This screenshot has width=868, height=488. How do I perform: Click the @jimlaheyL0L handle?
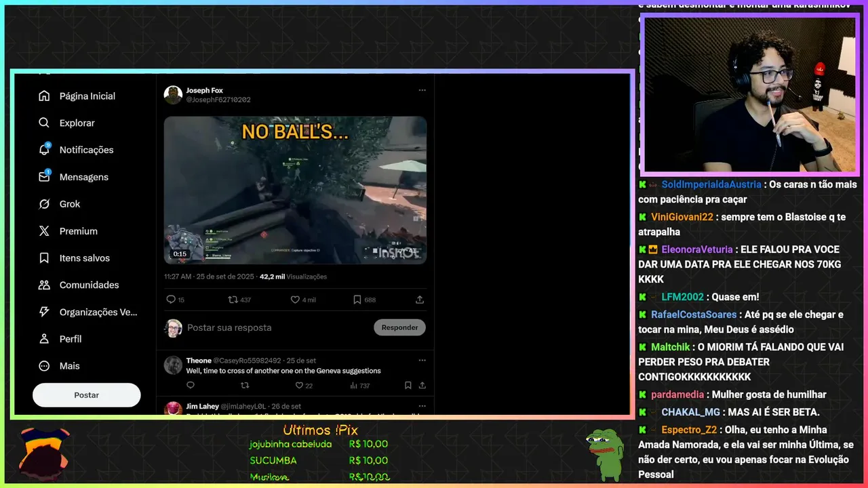245,406
